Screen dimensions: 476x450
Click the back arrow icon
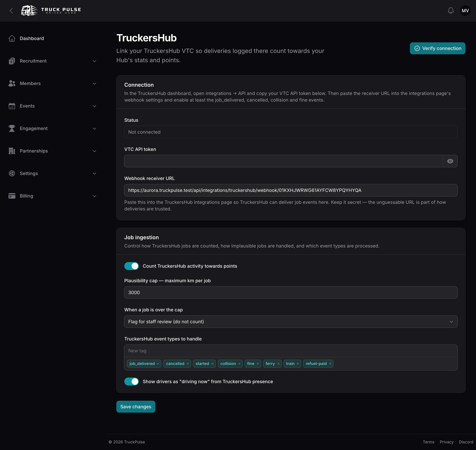(11, 11)
